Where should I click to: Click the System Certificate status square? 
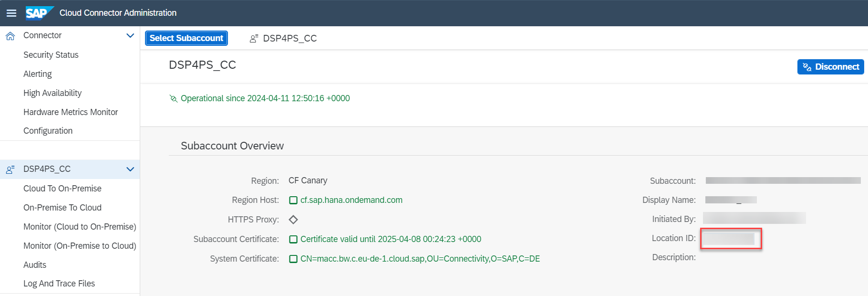pyautogui.click(x=293, y=259)
